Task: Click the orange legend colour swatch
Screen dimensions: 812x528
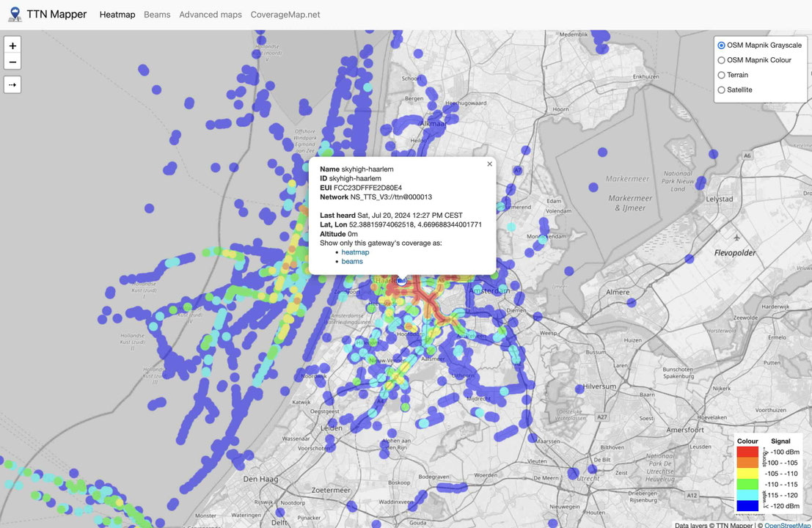Action: pyautogui.click(x=747, y=463)
